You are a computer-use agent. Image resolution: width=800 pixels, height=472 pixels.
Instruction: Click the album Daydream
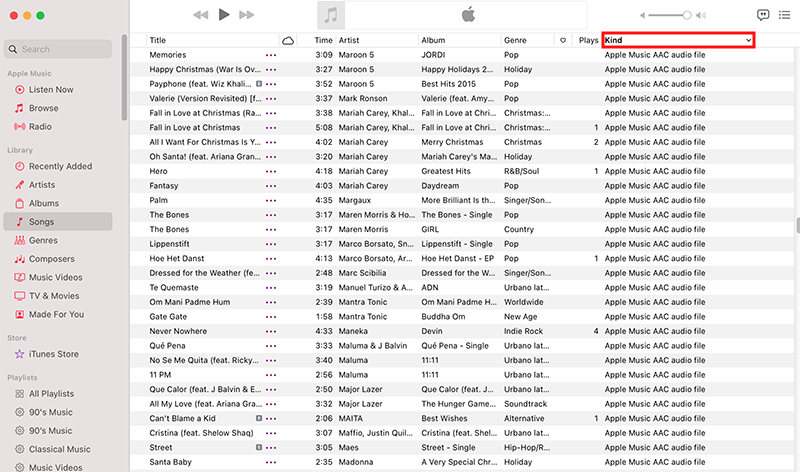440,186
